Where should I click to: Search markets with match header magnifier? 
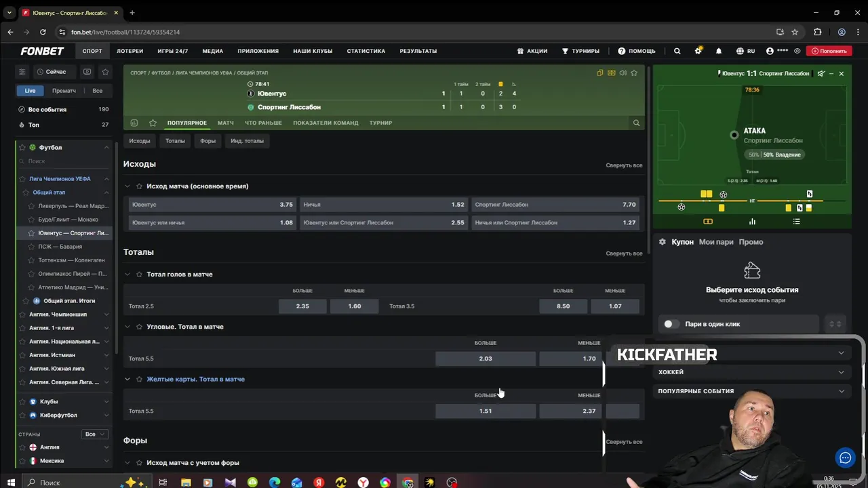[636, 123]
